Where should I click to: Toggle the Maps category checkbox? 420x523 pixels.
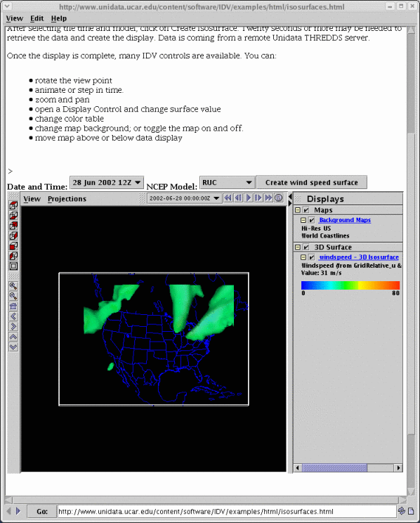pos(306,210)
